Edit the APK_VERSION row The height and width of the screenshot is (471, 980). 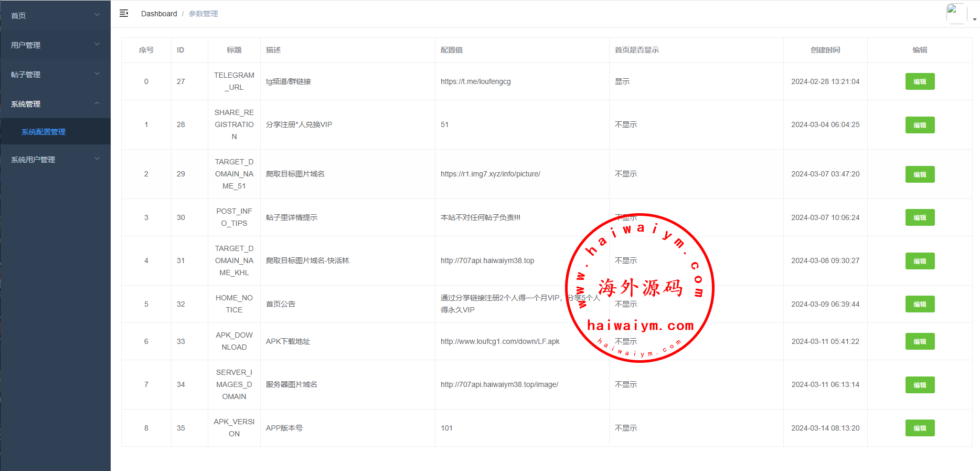pyautogui.click(x=919, y=428)
